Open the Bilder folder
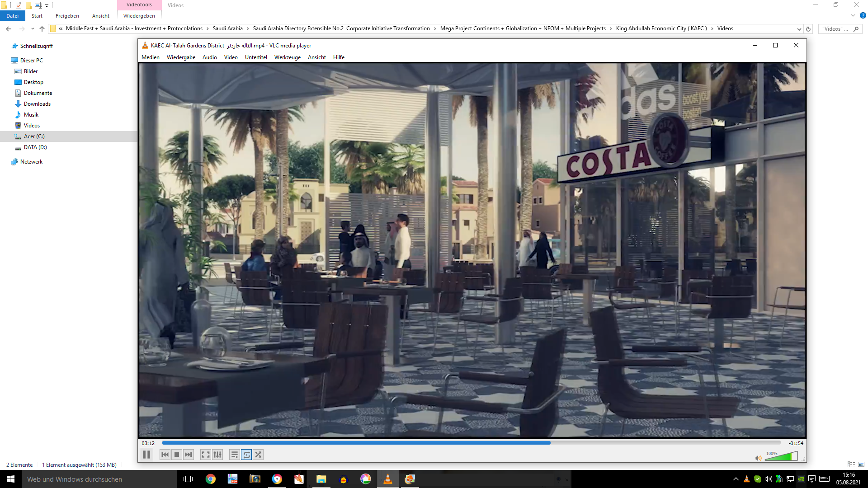The height and width of the screenshot is (488, 868). click(x=31, y=71)
